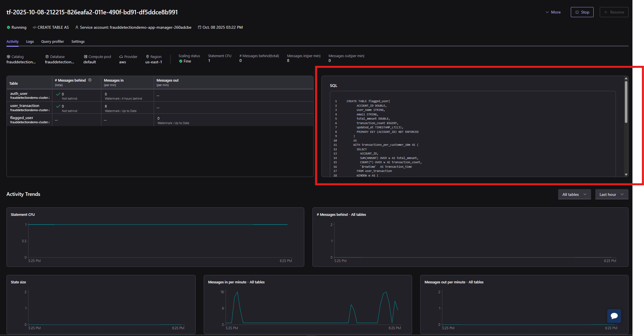Image resolution: width=644 pixels, height=336 pixels.
Task: Switch to the Logs tab
Action: pos(30,41)
